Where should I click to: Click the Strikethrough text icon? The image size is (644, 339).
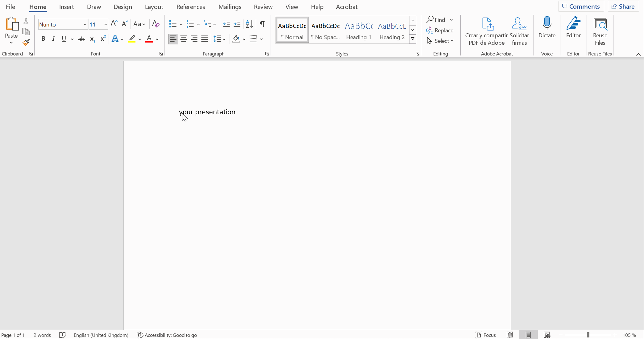pyautogui.click(x=81, y=39)
